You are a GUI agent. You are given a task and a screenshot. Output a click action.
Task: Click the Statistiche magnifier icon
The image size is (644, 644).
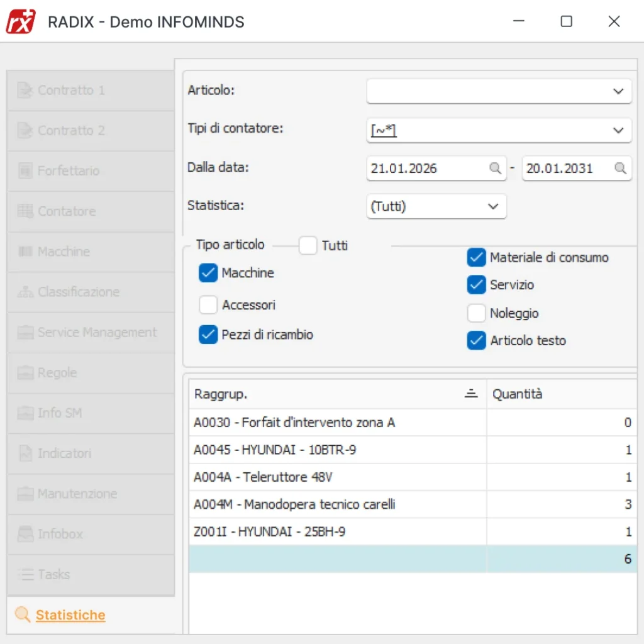pos(23,615)
